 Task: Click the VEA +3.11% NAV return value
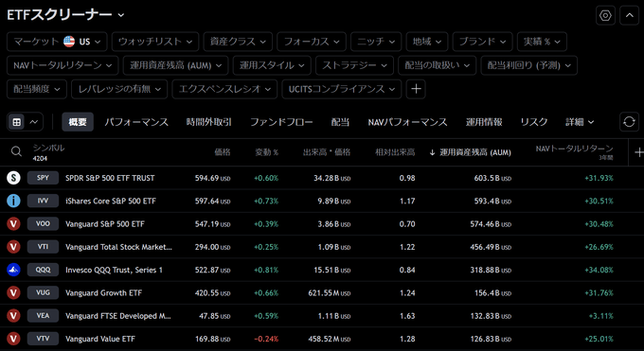click(600, 316)
